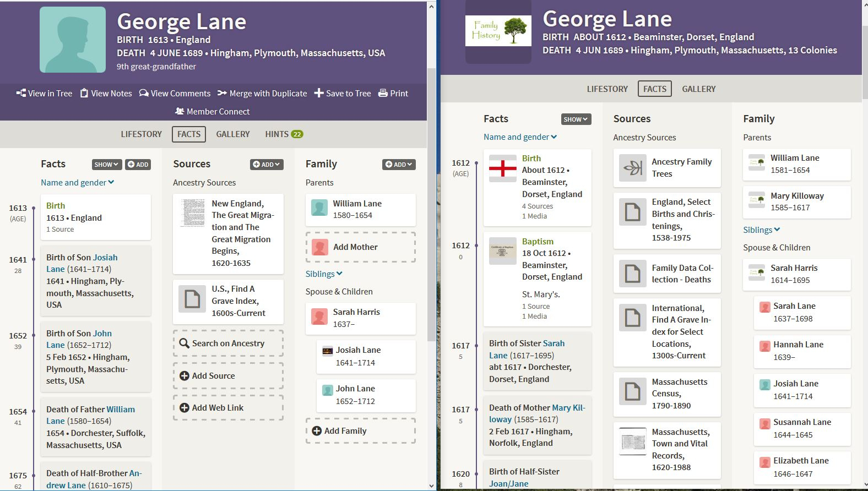Open Sarah Harris 1637– avatar in left window
This screenshot has height=491, width=868.
pos(319,317)
